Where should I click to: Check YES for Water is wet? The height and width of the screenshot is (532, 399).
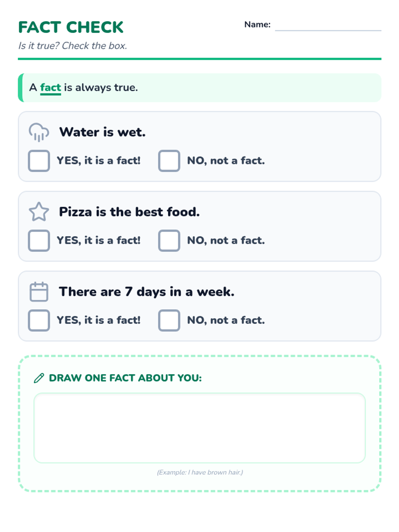39,161
